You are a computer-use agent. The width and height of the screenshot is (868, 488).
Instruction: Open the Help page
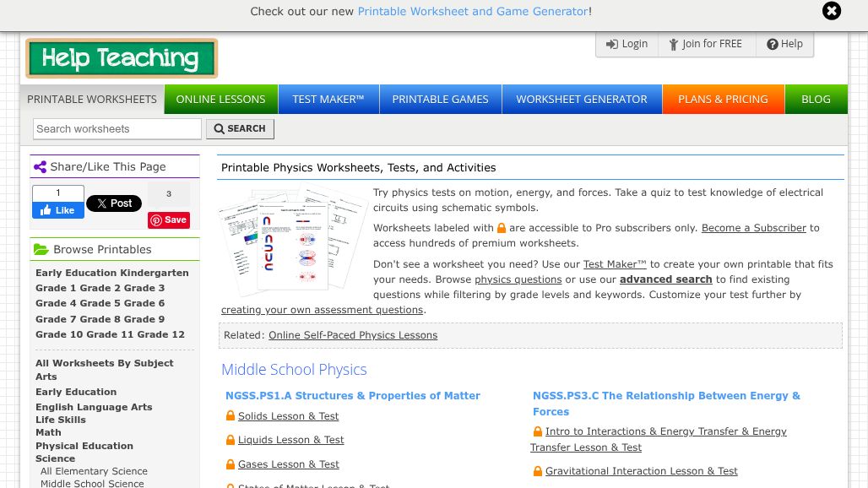tap(784, 44)
